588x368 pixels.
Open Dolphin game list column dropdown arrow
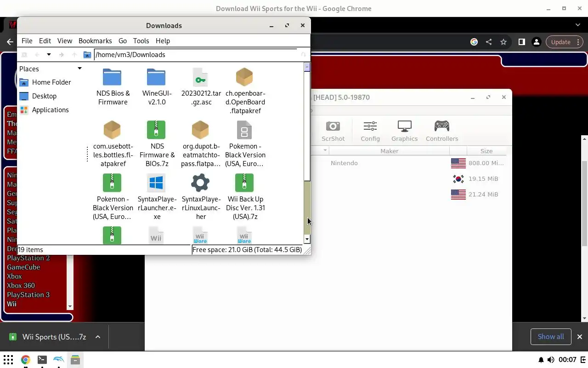[x=325, y=150]
